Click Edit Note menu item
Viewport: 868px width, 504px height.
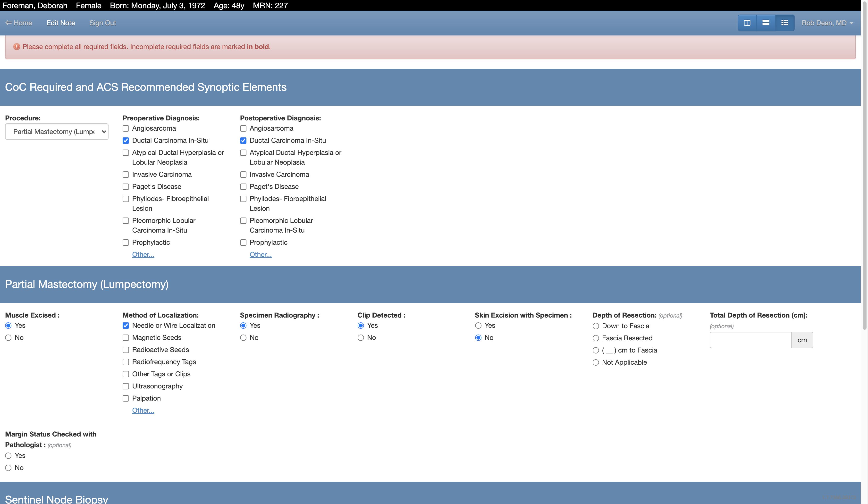click(x=61, y=23)
